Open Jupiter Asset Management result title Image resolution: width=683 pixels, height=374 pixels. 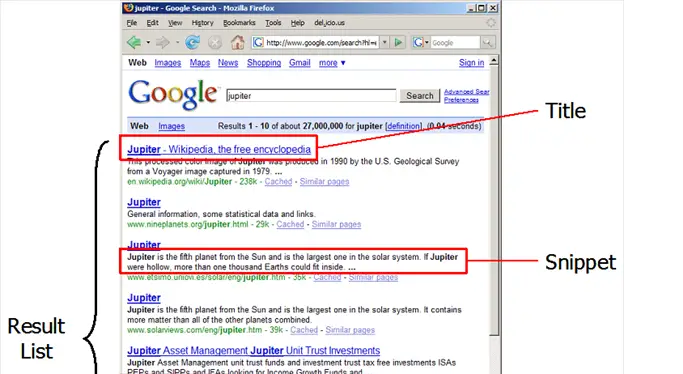click(x=254, y=350)
